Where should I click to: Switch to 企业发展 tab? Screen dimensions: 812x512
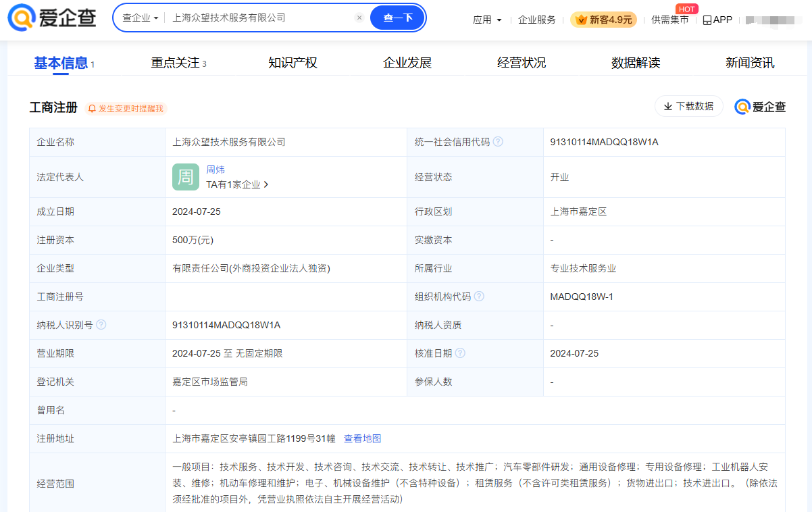coord(407,63)
